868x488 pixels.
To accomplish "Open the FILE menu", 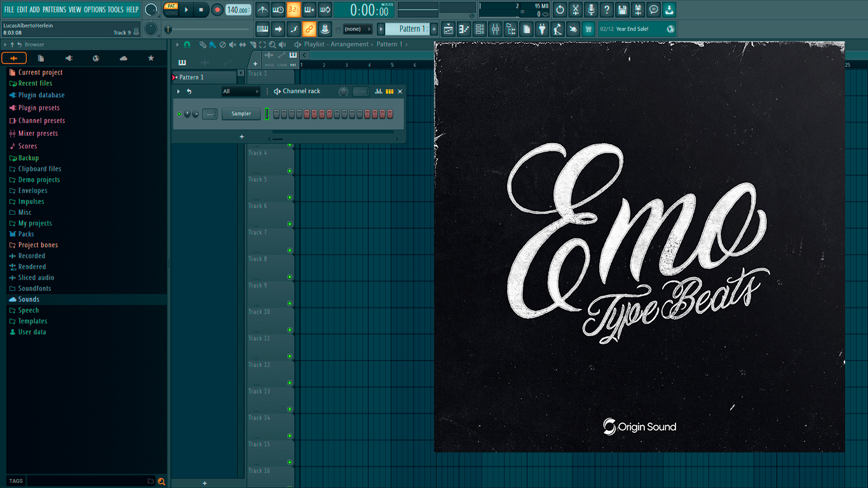I will (10, 10).
